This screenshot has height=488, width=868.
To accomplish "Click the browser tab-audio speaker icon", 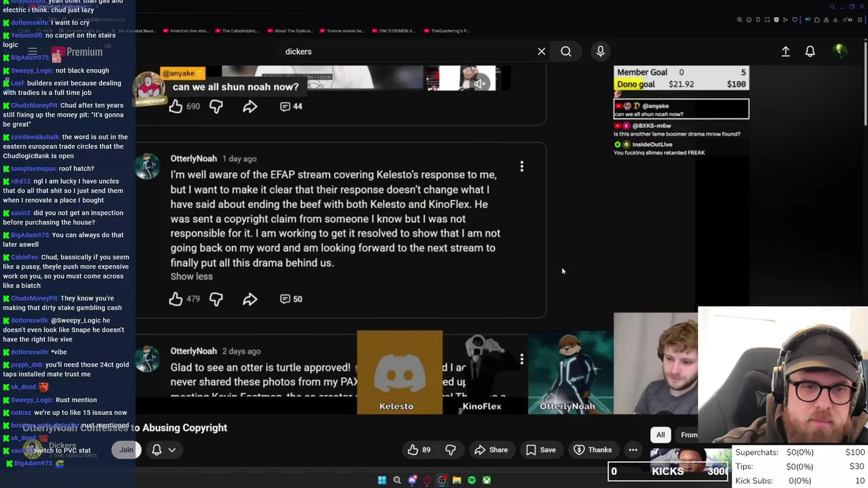I will click(808, 20).
